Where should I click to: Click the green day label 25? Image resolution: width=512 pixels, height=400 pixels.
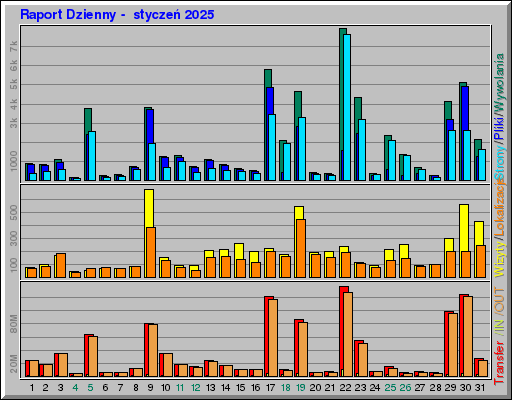390,388
